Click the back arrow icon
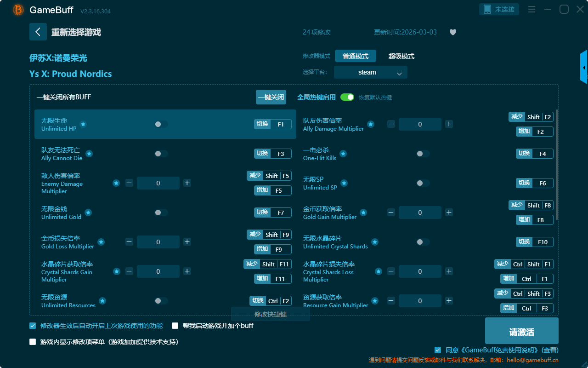The width and height of the screenshot is (588, 368). [x=38, y=32]
